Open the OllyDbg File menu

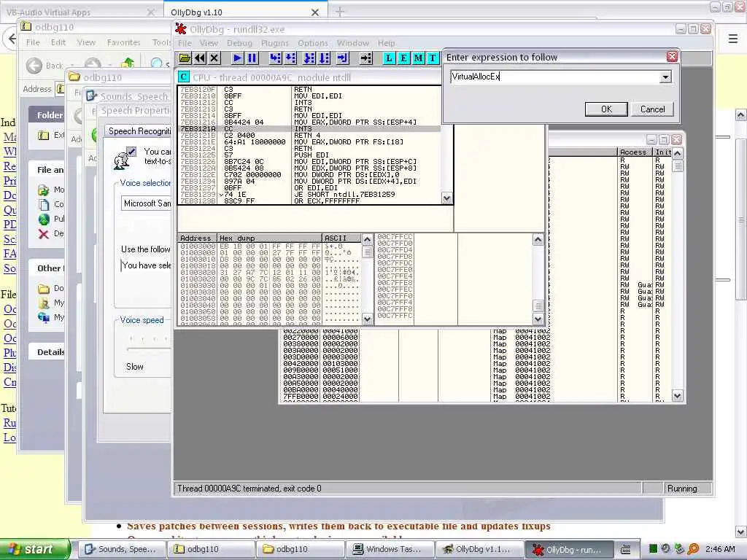185,43
